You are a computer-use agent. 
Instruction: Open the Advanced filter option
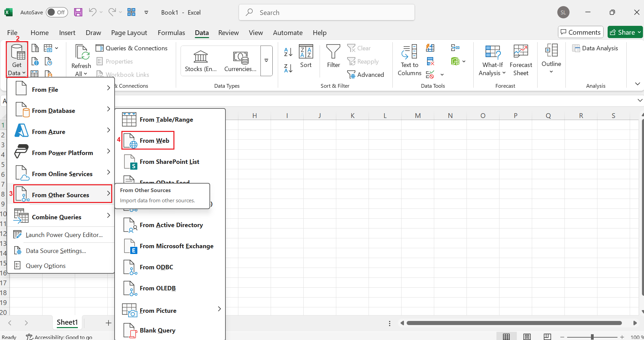coord(366,74)
